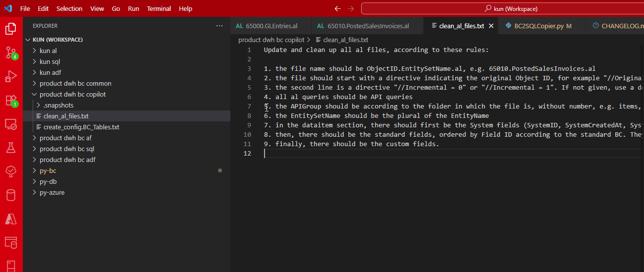
Task: Open the View menu
Action: (97, 8)
